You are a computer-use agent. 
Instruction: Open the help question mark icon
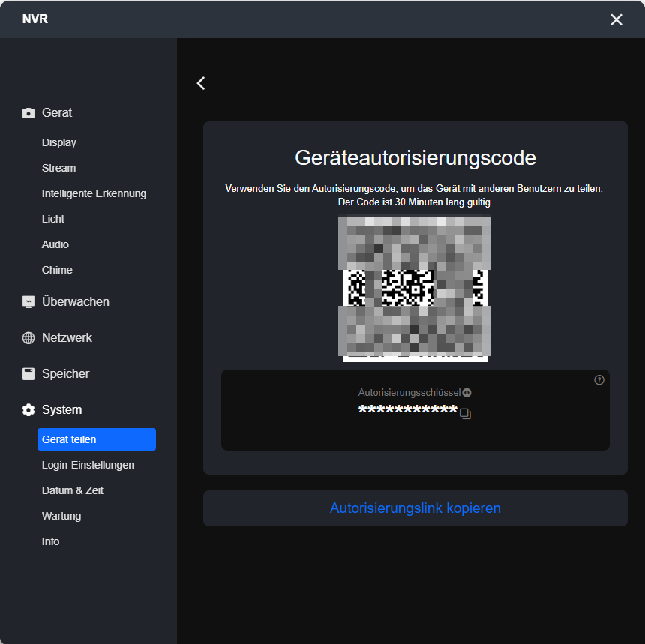point(599,380)
